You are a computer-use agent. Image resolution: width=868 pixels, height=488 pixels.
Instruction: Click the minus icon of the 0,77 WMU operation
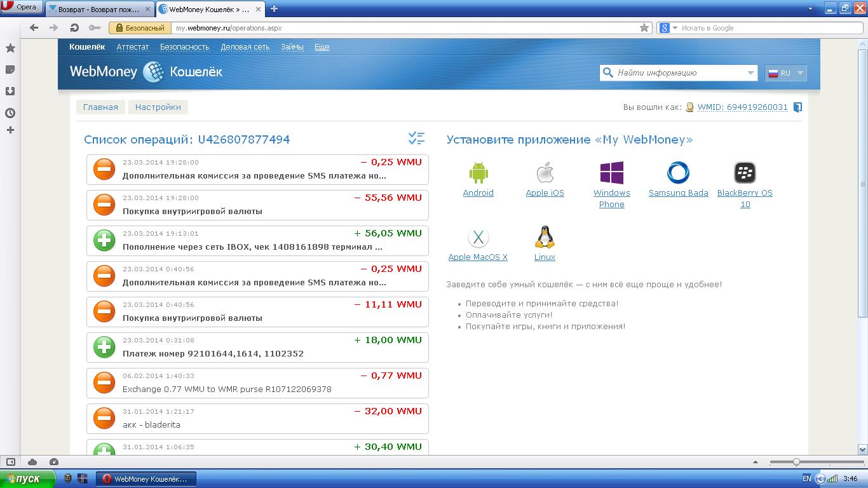(x=104, y=383)
